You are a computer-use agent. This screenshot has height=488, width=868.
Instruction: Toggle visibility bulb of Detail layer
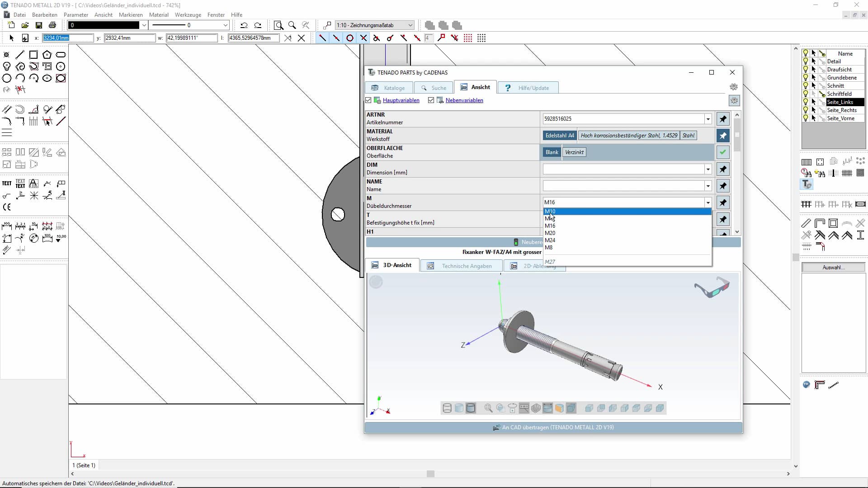(x=806, y=61)
